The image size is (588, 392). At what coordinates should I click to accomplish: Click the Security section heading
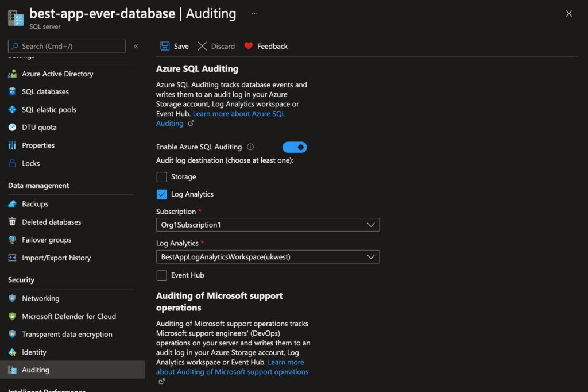tap(21, 280)
